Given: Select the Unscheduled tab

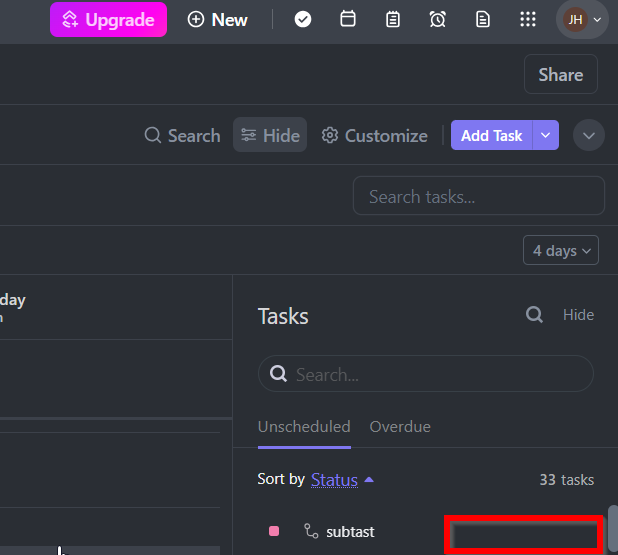Looking at the screenshot, I should tap(304, 426).
